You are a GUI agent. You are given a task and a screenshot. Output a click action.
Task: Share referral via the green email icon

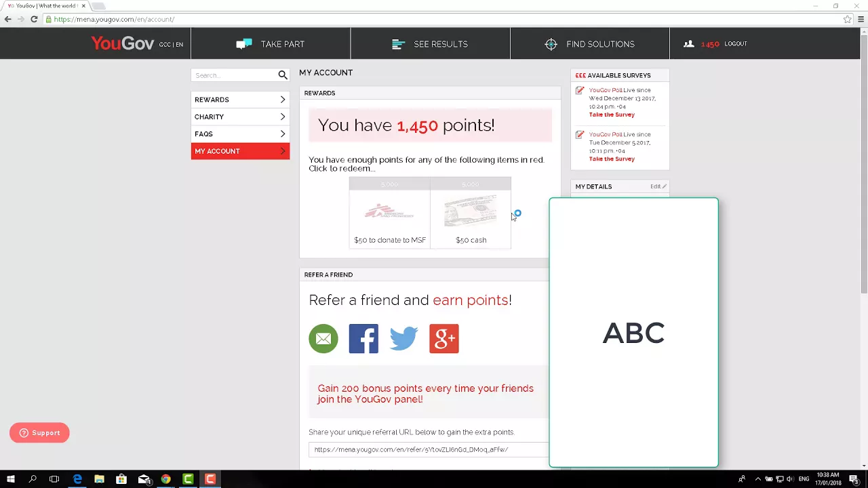pos(323,338)
